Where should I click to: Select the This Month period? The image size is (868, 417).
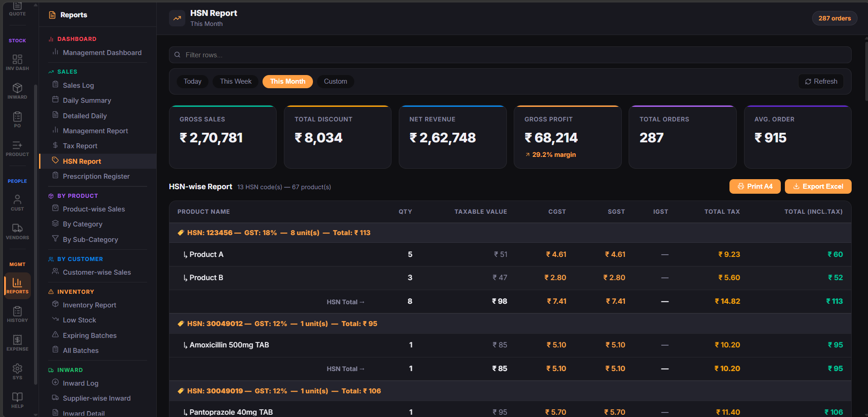288,81
